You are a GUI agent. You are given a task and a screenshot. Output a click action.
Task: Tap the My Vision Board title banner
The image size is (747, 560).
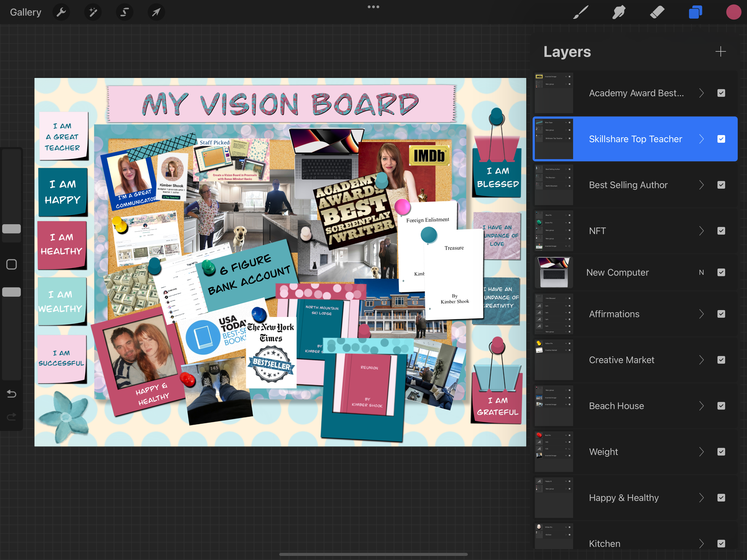click(281, 104)
